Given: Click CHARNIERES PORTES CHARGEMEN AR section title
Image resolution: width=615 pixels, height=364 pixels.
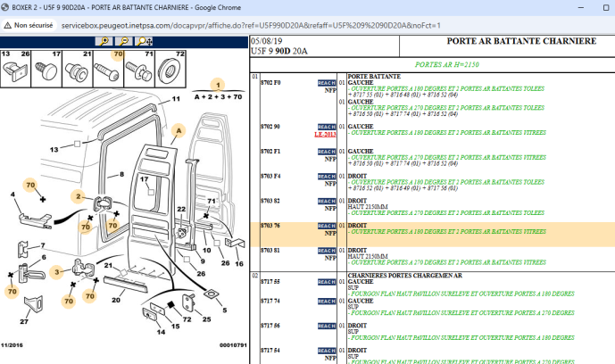Looking at the screenshot, I should point(404,276).
